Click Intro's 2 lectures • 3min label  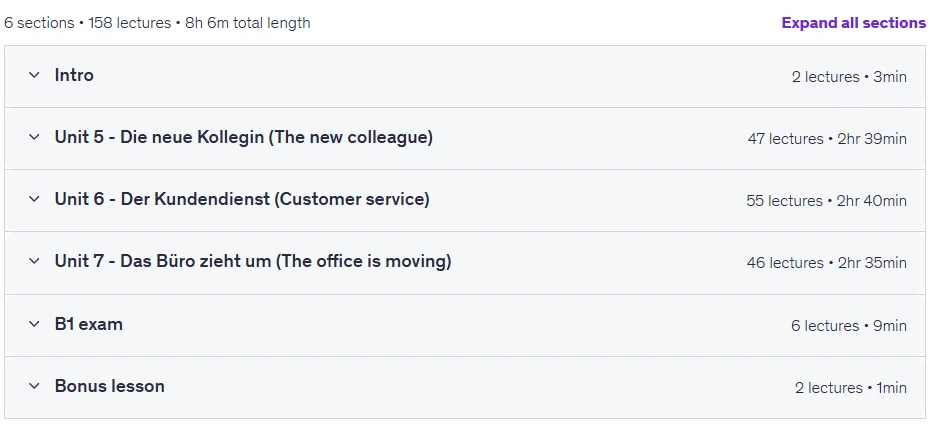[849, 77]
